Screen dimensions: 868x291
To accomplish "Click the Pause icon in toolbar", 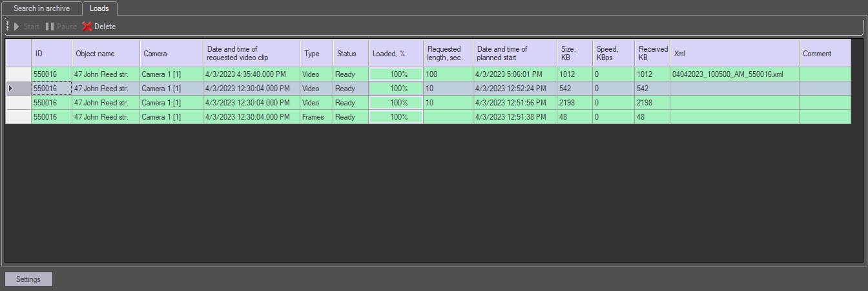I will (50, 27).
